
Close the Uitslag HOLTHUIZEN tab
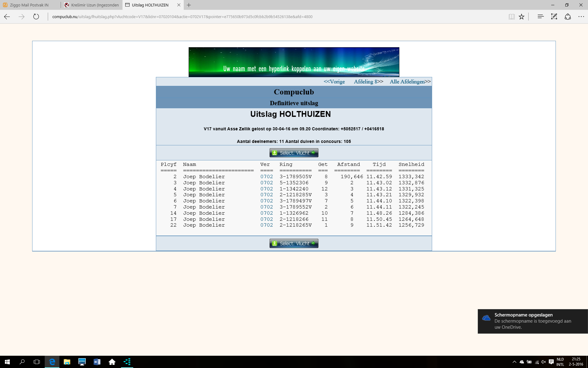point(179,5)
